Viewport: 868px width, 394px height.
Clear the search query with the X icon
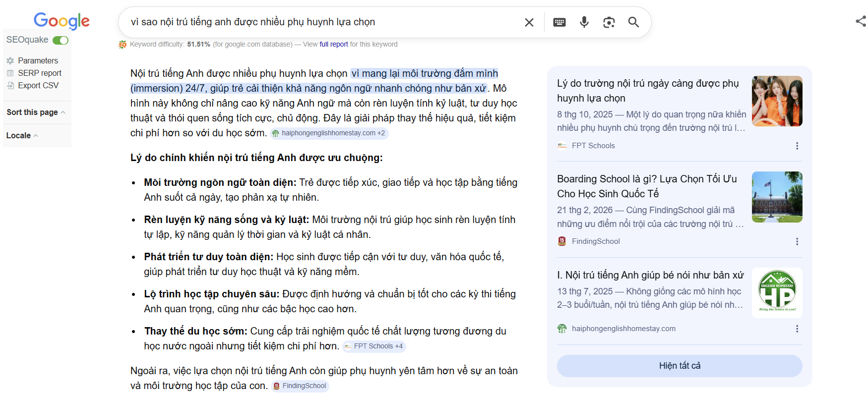pyautogui.click(x=529, y=22)
